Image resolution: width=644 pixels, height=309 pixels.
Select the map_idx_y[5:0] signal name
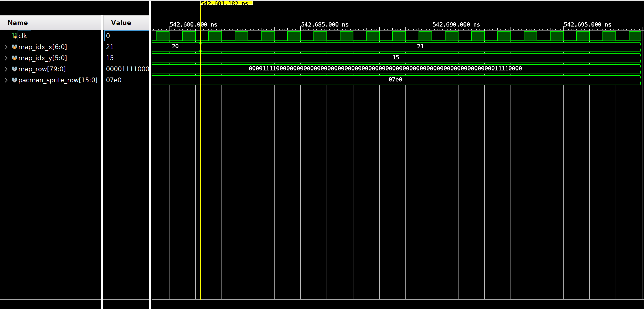pos(43,58)
